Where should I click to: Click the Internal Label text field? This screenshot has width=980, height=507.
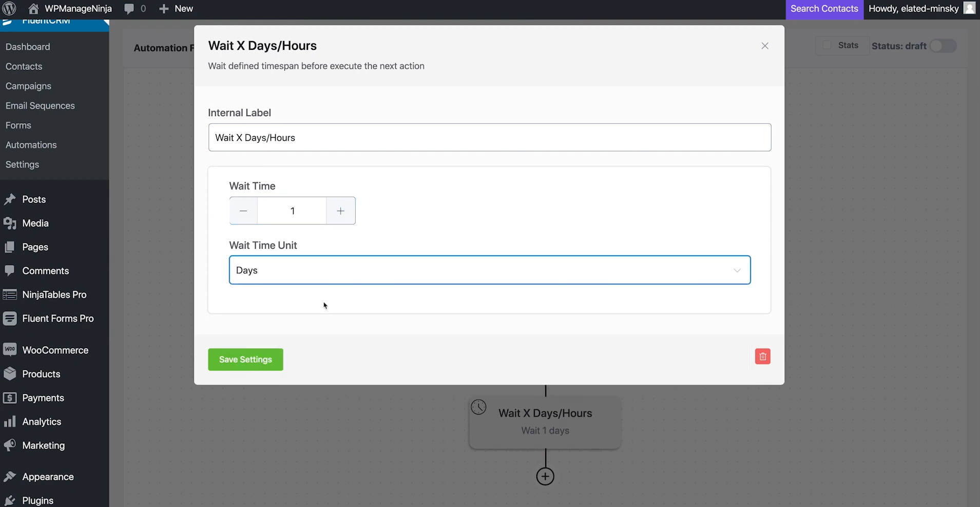489,137
